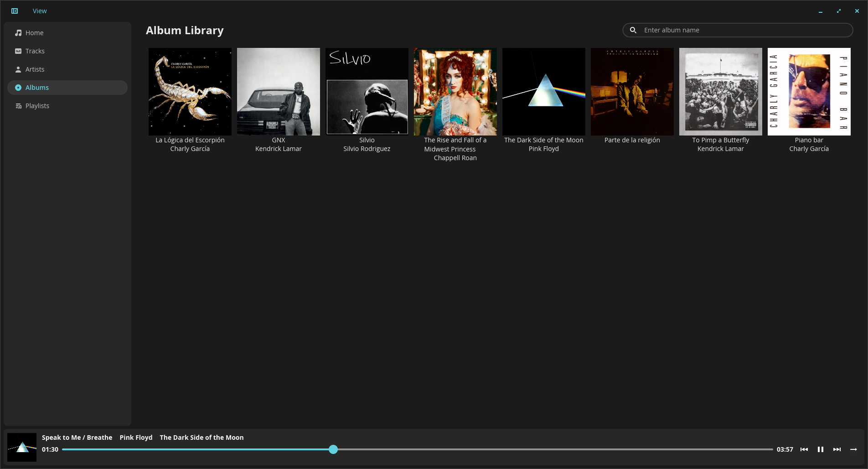Screen dimensions: 868x469
Task: Click the Home music note icon
Action: click(18, 33)
